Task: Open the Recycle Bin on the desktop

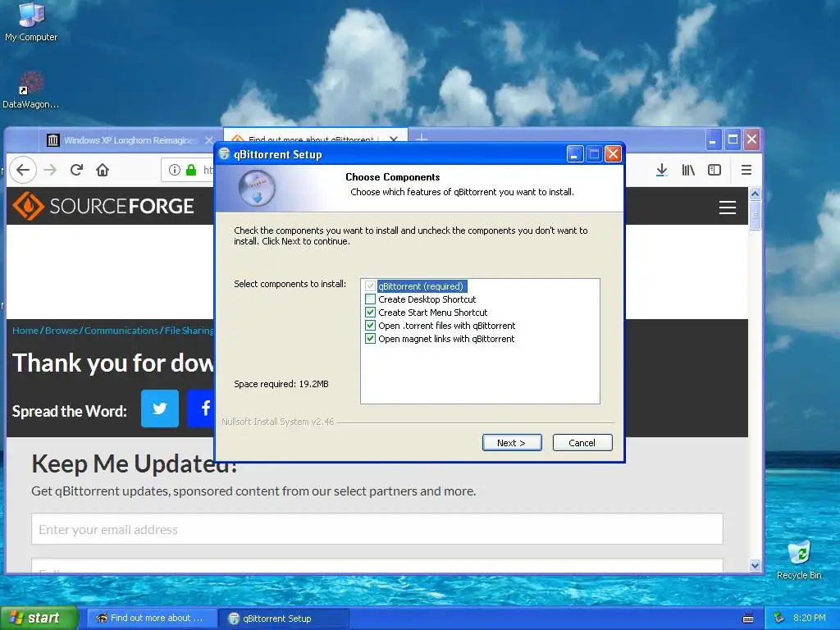Action: click(x=799, y=560)
